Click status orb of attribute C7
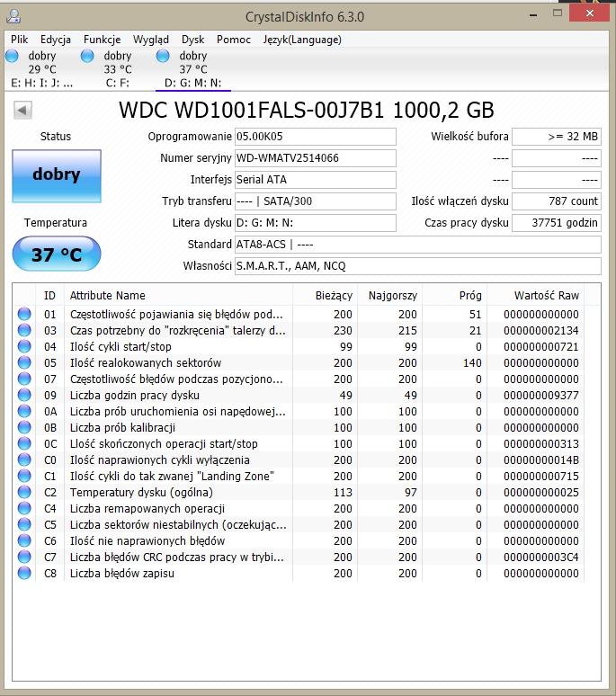Viewport: 616px width, 696px height. coord(24,557)
